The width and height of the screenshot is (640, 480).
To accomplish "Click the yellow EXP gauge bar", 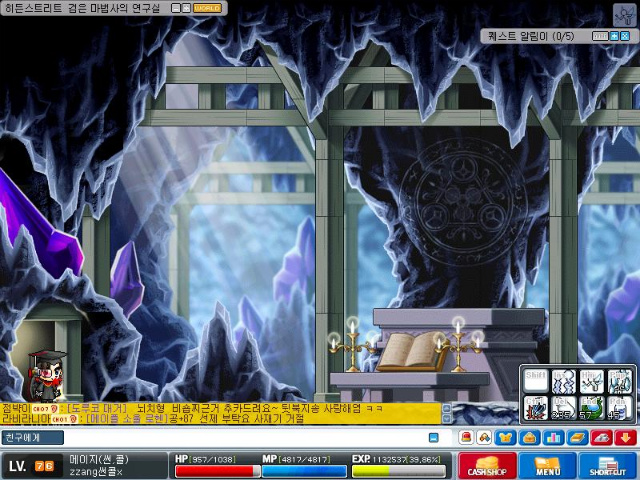I will (x=399, y=471).
